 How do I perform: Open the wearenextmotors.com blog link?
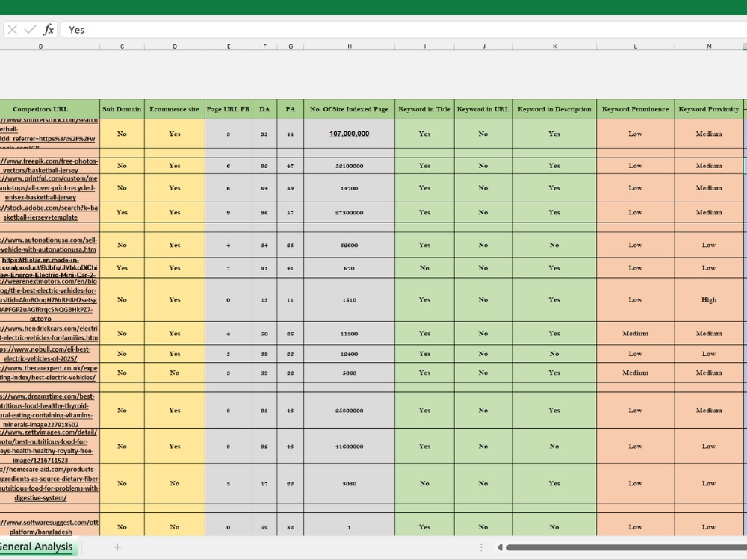[49, 300]
